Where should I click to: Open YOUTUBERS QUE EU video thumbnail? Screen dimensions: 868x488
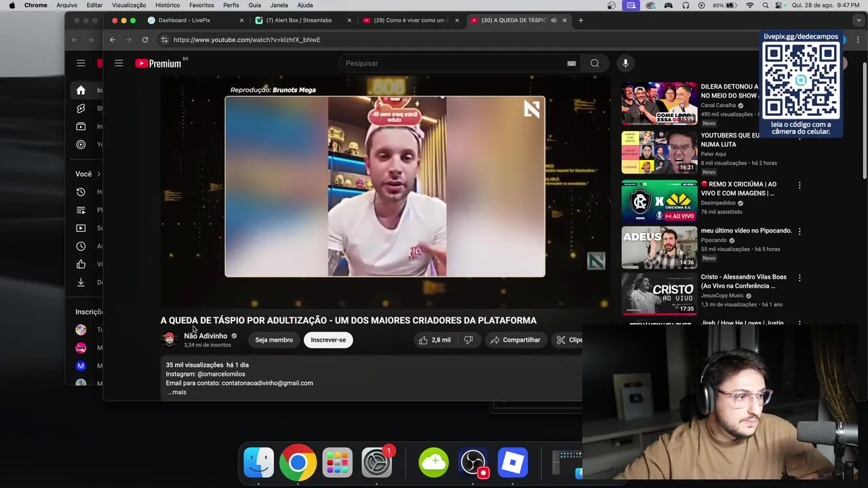(x=659, y=152)
